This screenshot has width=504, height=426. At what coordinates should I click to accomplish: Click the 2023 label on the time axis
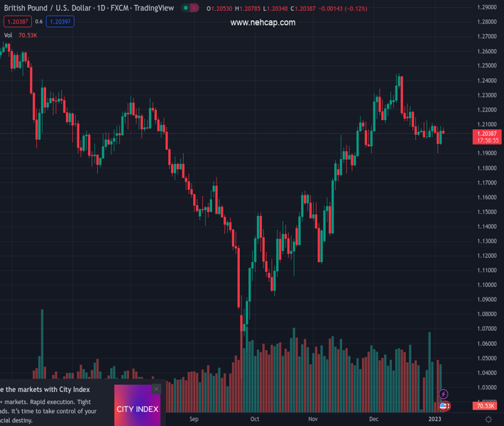click(434, 420)
